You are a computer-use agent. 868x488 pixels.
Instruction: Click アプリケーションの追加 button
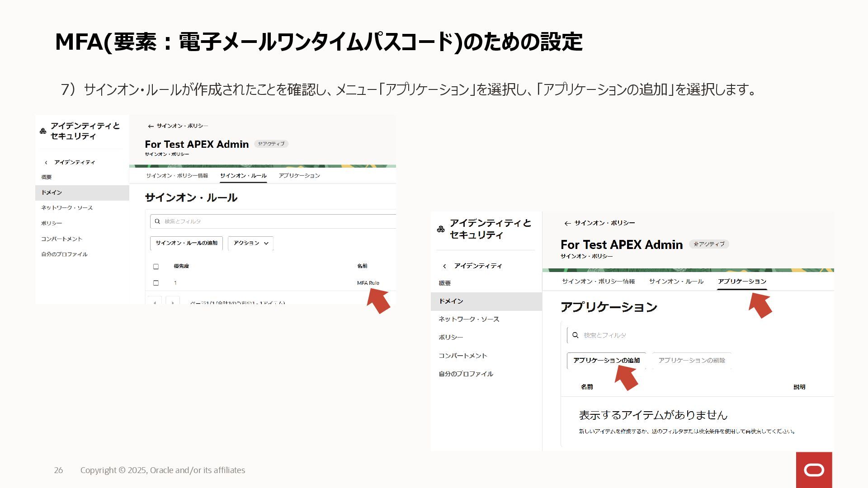click(x=606, y=361)
